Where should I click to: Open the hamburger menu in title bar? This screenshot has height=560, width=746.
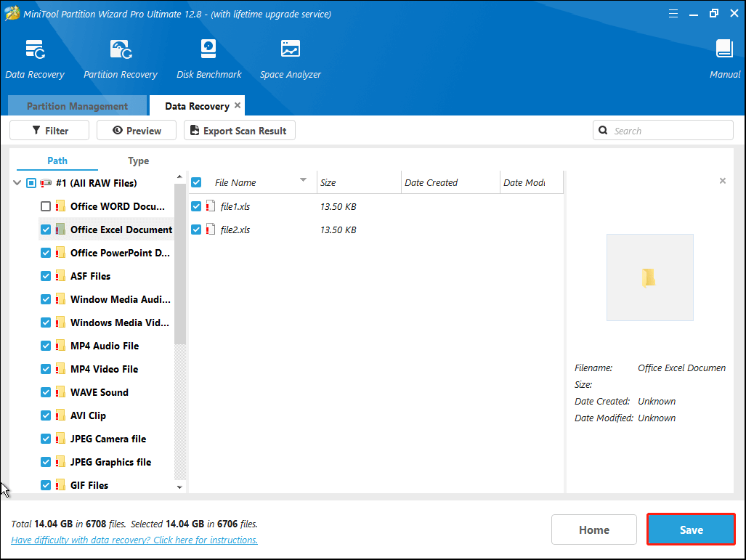coord(673,12)
